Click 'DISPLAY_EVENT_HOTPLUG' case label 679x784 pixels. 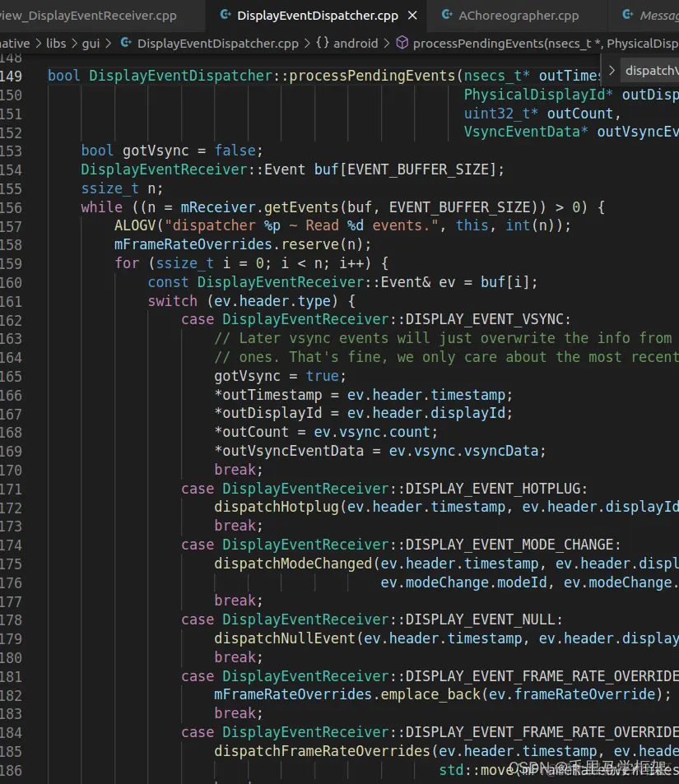pos(492,489)
